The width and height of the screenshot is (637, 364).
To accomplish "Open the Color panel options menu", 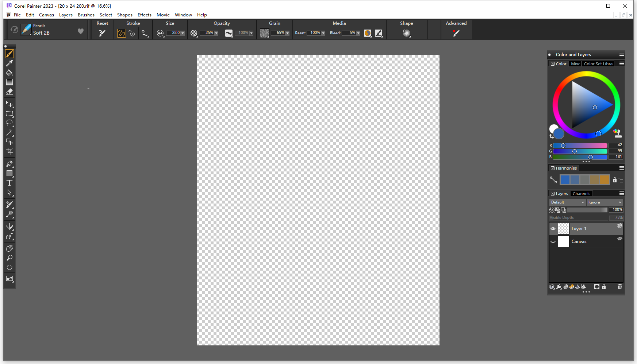I will click(621, 63).
